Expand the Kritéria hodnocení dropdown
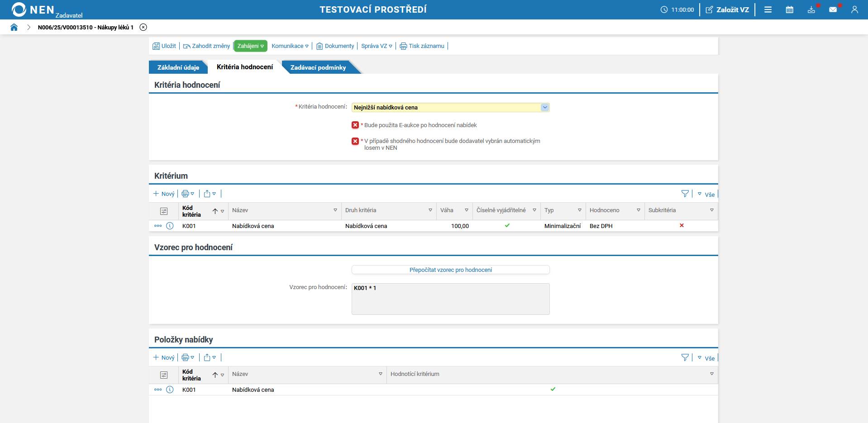This screenshot has height=423, width=868. (545, 108)
